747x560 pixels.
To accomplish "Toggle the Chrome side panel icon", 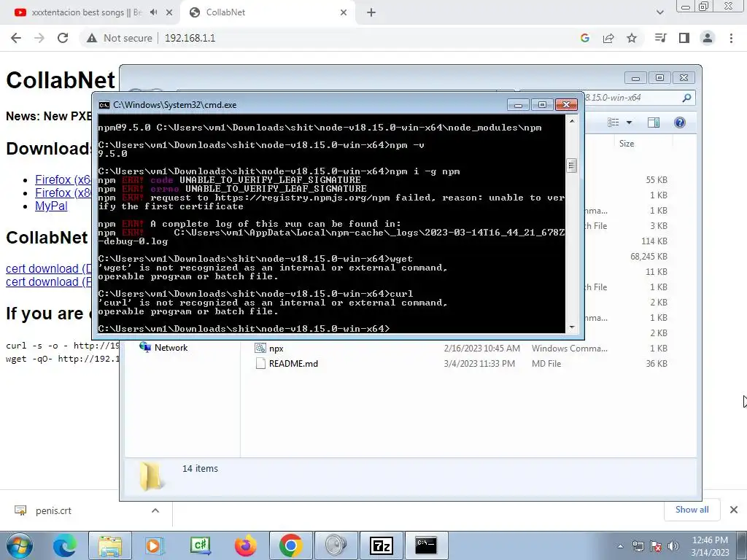I will [x=684, y=38].
